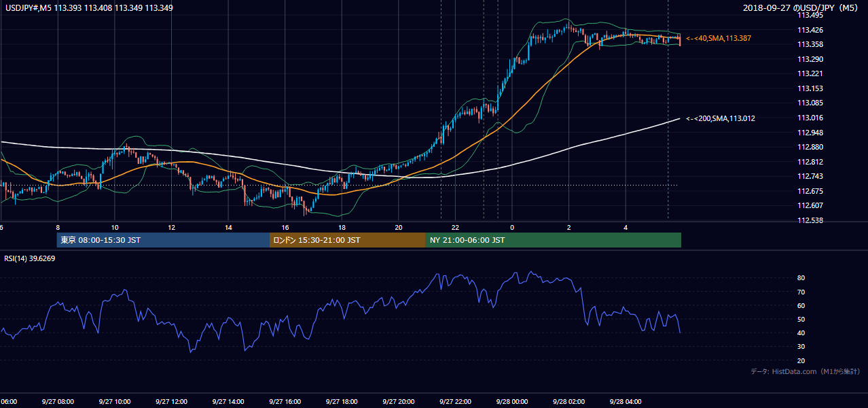Click the RSI(14) 39.6269 indicator label
This screenshot has width=868, height=408.
point(30,258)
